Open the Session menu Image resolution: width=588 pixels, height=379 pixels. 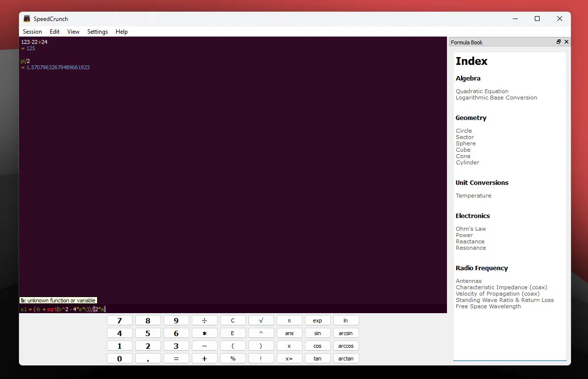pyautogui.click(x=32, y=31)
